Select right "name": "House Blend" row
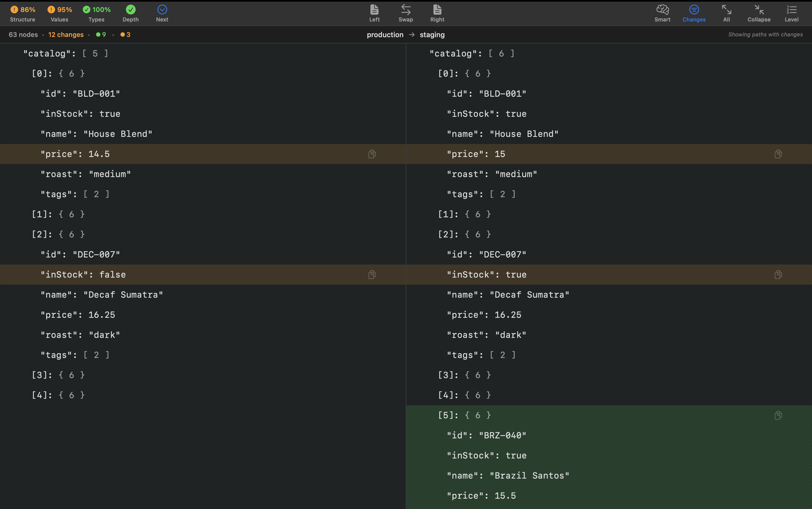The width and height of the screenshot is (812, 509). click(609, 134)
